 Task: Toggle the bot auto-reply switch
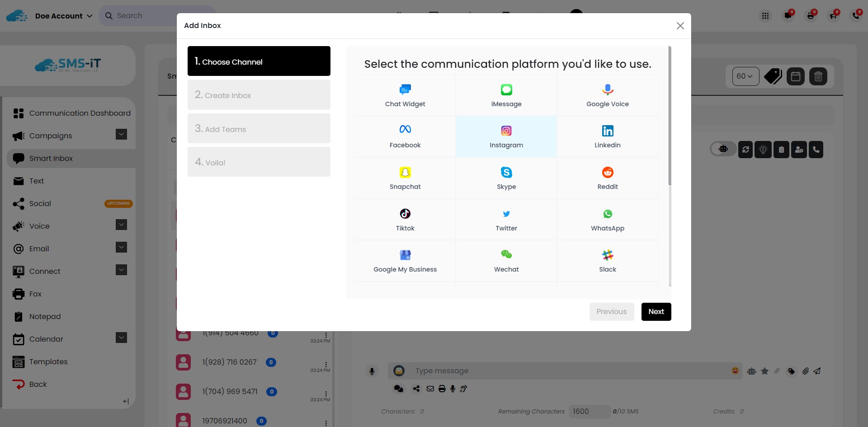722,149
